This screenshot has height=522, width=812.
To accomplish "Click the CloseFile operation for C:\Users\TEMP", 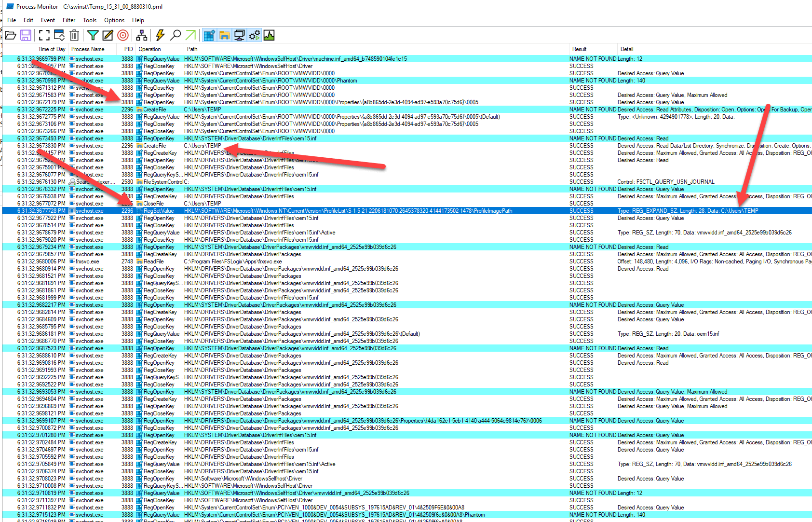I will click(153, 204).
